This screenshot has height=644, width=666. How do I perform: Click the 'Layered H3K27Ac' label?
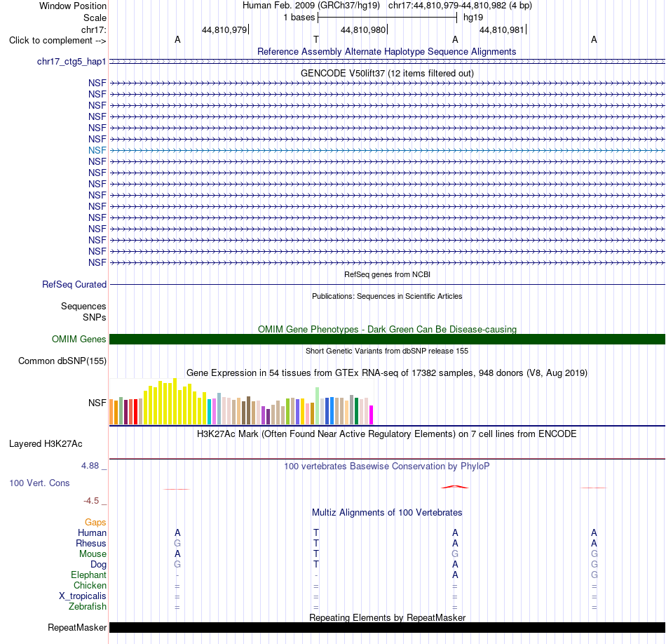[46, 444]
